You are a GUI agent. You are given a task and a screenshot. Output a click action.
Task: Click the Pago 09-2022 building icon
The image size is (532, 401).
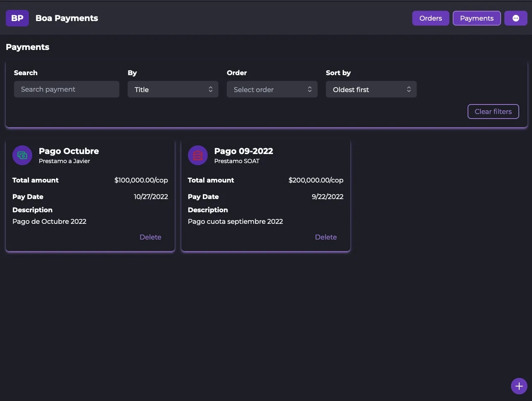pyautogui.click(x=198, y=155)
